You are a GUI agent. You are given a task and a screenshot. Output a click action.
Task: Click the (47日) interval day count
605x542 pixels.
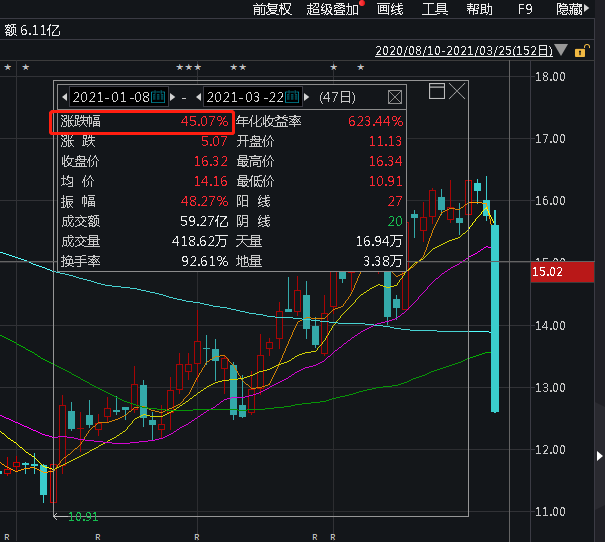click(x=338, y=97)
